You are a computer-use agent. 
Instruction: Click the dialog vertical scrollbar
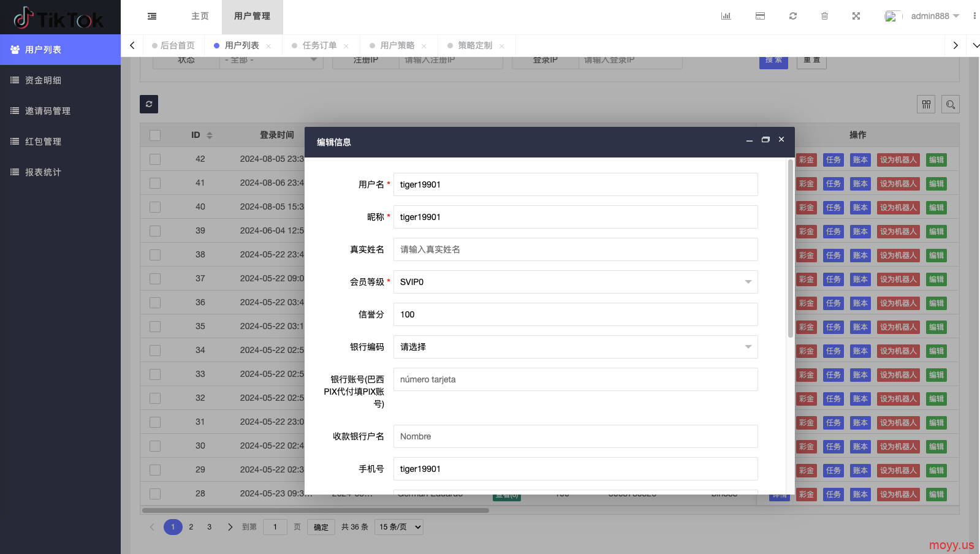pyautogui.click(x=791, y=248)
